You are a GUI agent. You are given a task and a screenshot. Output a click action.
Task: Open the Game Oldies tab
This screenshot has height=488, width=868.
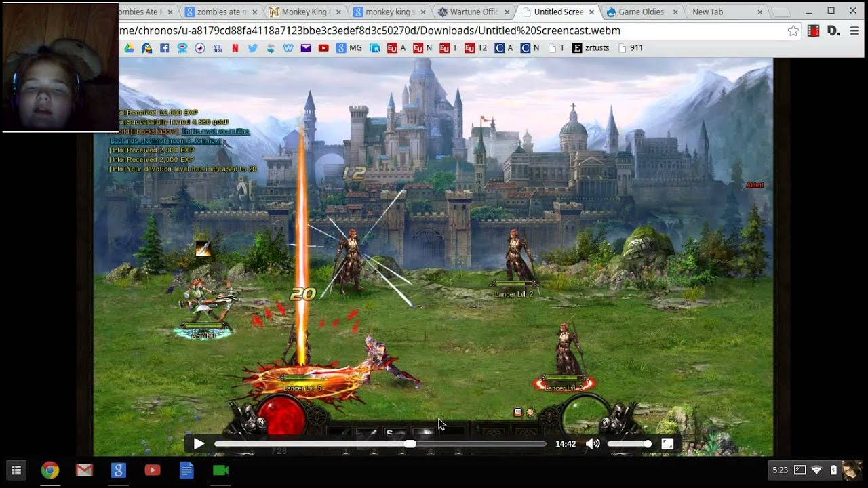[x=640, y=12]
